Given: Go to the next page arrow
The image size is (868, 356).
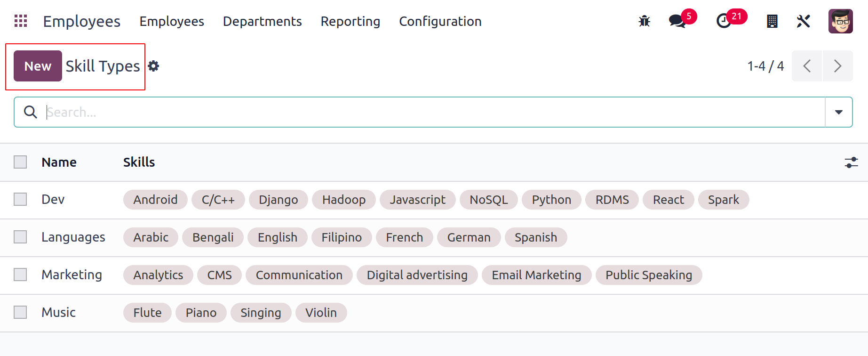Looking at the screenshot, I should coord(837,66).
